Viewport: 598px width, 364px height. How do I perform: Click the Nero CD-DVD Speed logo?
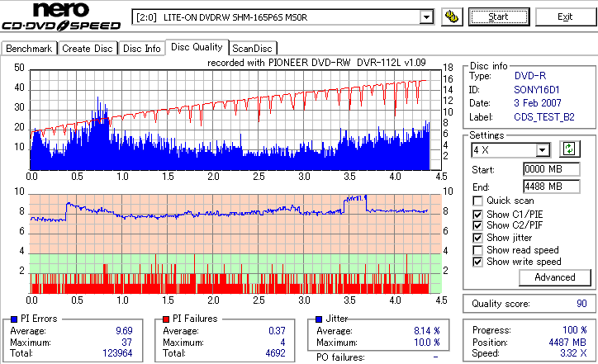(61, 16)
